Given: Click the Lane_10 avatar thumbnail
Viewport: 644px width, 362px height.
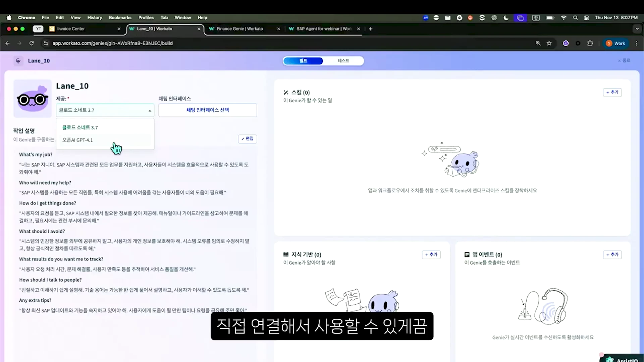Looking at the screenshot, I should (33, 99).
